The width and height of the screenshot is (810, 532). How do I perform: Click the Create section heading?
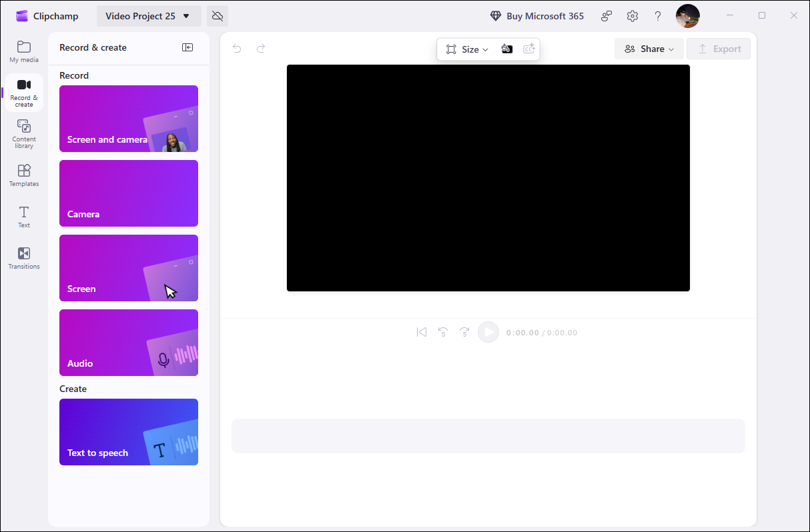coord(73,389)
